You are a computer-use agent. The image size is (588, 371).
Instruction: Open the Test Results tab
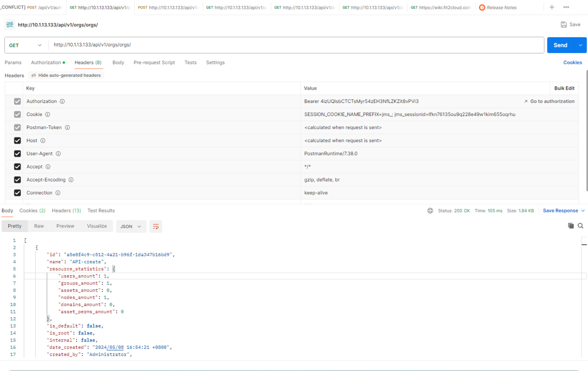tap(101, 210)
